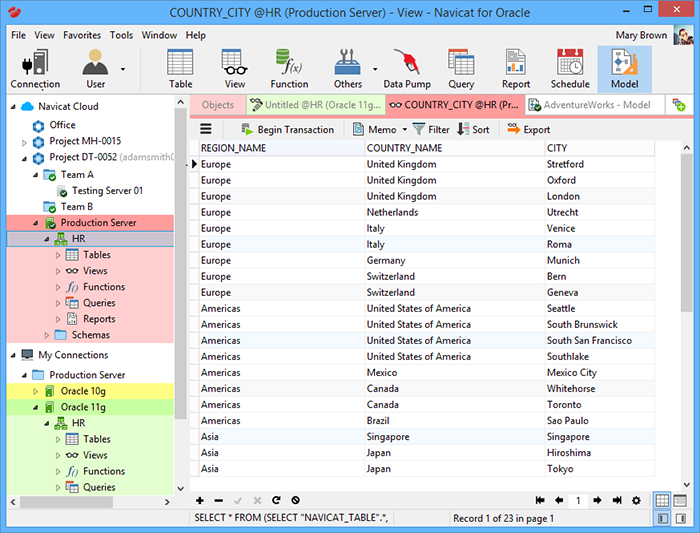Expand Project MH-0015 tree node
The image size is (700, 533).
24,142
